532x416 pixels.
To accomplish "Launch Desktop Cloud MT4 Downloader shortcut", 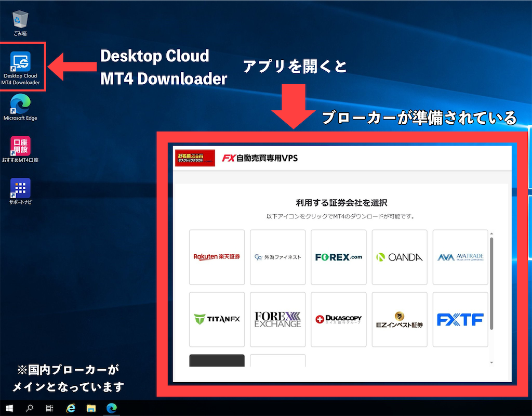I will [20, 68].
